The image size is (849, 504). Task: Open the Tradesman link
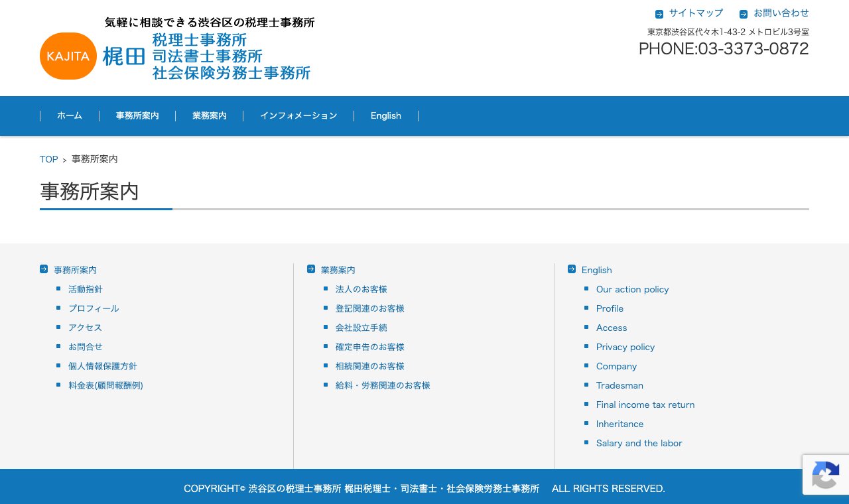620,385
